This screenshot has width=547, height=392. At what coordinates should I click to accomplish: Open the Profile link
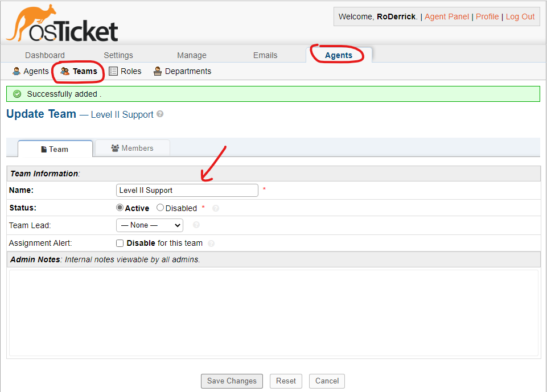tap(487, 16)
